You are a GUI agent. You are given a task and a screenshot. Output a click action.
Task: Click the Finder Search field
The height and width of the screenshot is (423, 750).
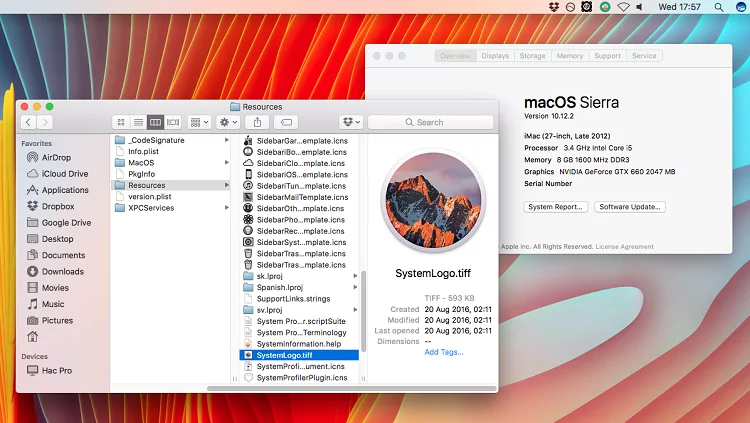click(430, 122)
